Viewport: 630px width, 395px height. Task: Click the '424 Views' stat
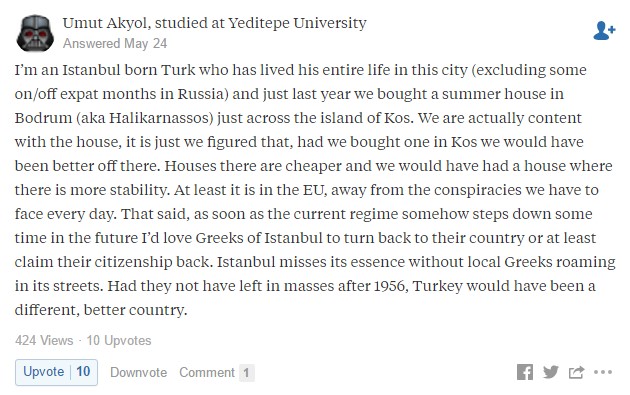(44, 341)
